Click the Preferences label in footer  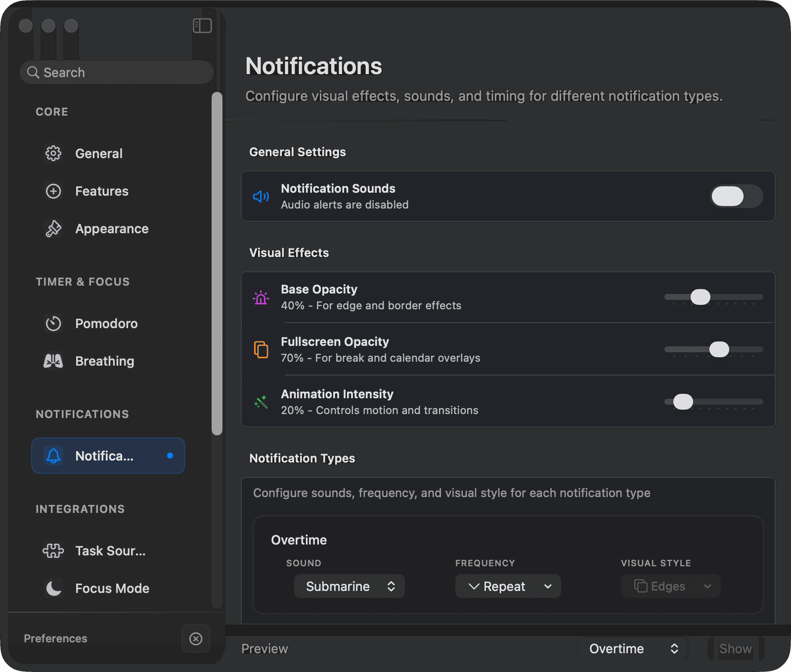[x=55, y=638]
